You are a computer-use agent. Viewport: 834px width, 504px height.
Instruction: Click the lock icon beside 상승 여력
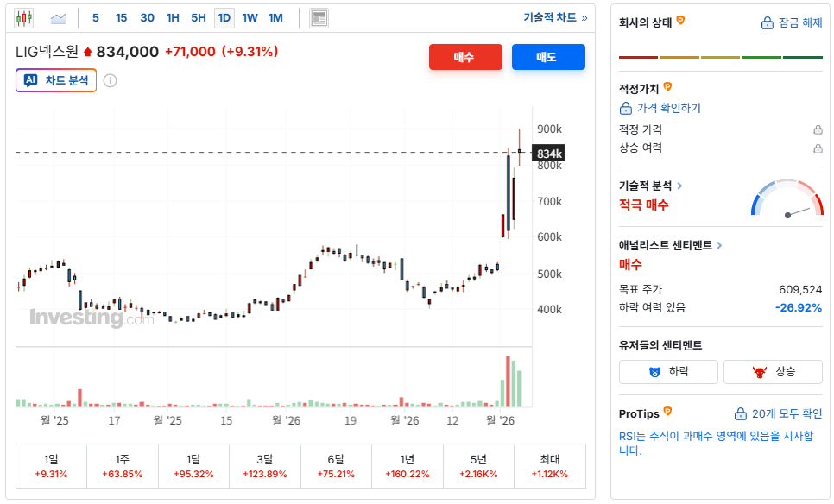coord(818,148)
